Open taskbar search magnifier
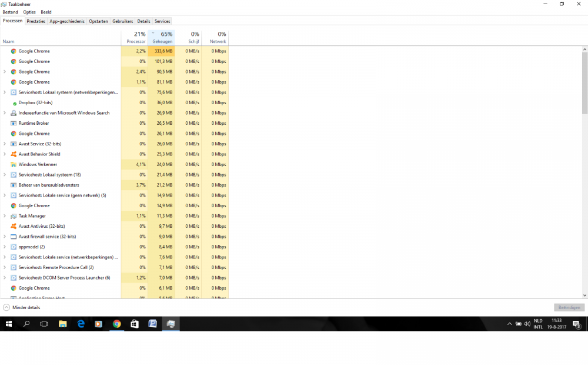This screenshot has width=588, height=365. coord(26,324)
